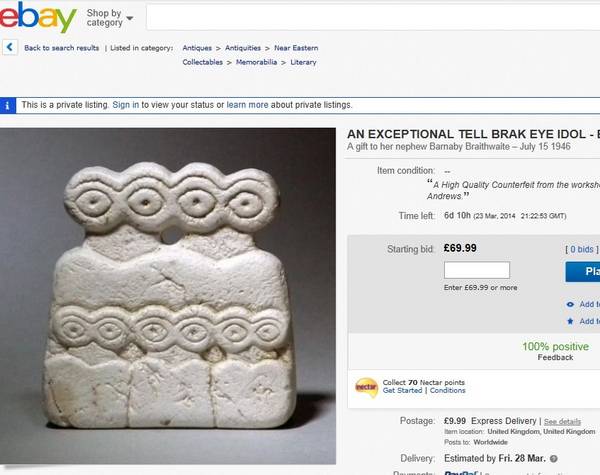Click the star icon under the eye icon
Viewport: 600px width, 475px height.
pyautogui.click(x=570, y=321)
